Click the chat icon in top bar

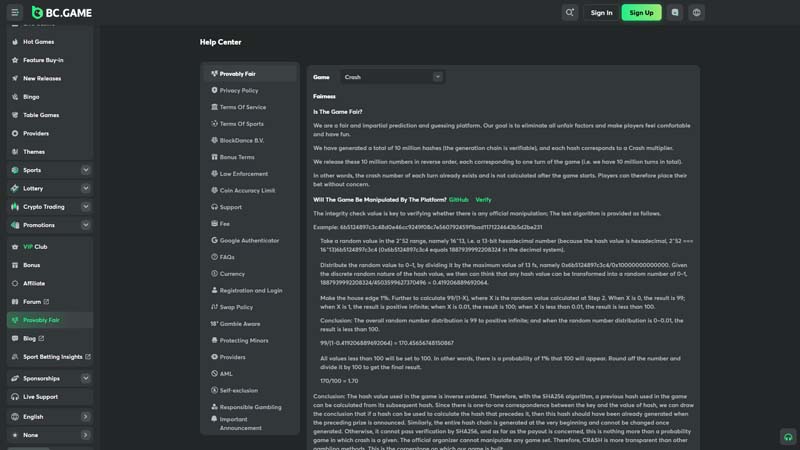coord(676,13)
